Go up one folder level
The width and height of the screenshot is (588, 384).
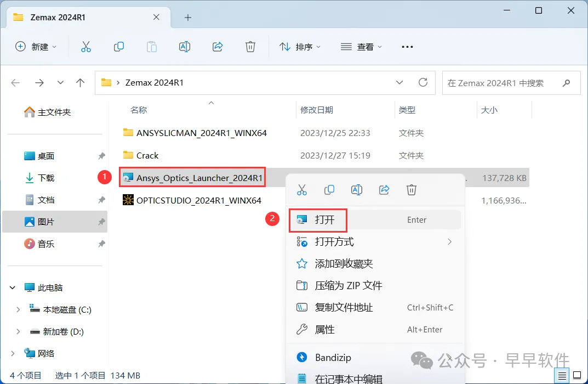[x=80, y=83]
